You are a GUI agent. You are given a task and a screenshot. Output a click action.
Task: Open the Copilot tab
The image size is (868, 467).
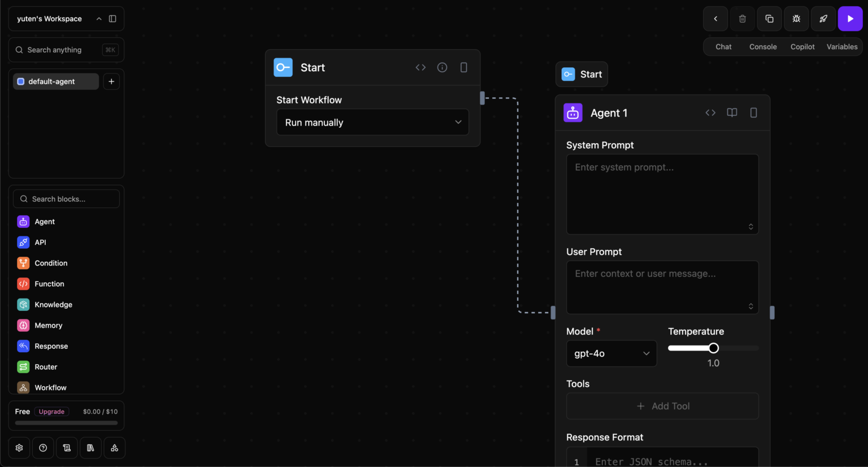click(x=802, y=47)
